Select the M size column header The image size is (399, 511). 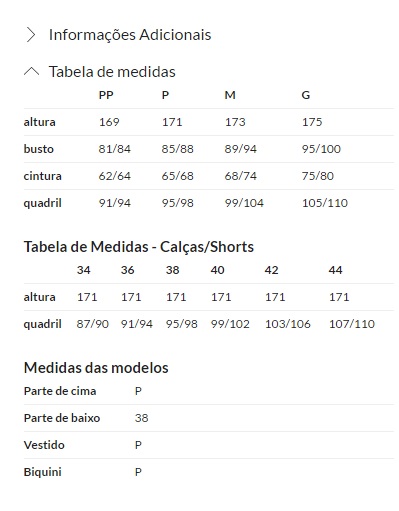pyautogui.click(x=230, y=95)
